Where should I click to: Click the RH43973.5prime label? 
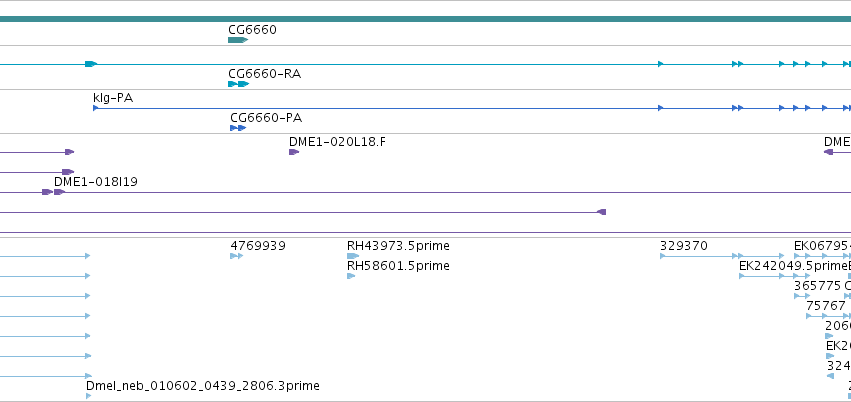[x=398, y=246]
